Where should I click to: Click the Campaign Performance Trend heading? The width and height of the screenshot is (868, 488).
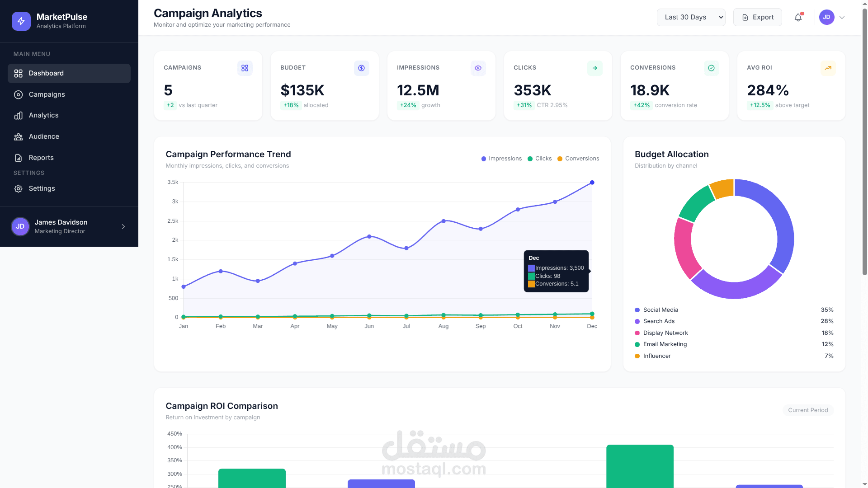pos(228,155)
